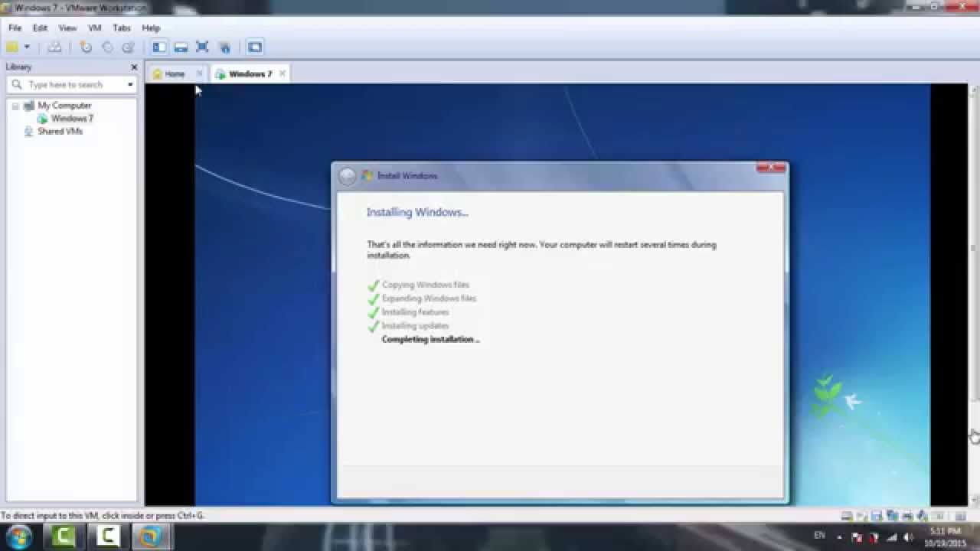Screen dimensions: 980x551
Task: Click the 'Installing Windows...' heading
Action: 417,212
